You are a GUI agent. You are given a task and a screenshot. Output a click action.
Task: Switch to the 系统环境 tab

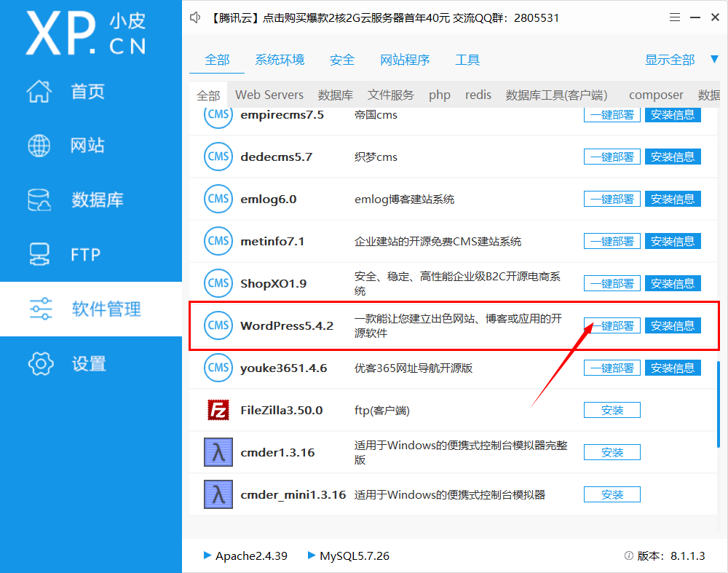click(280, 60)
